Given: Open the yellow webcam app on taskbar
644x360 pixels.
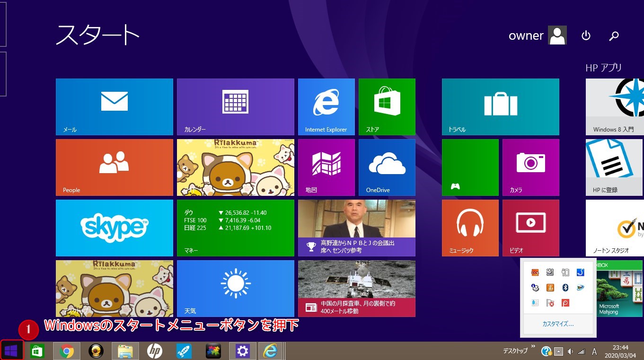Looking at the screenshot, I should [96, 351].
